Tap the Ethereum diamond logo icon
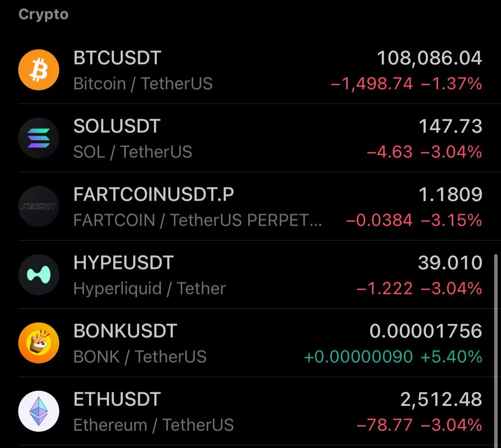The height and width of the screenshot is (448, 501). (39, 411)
